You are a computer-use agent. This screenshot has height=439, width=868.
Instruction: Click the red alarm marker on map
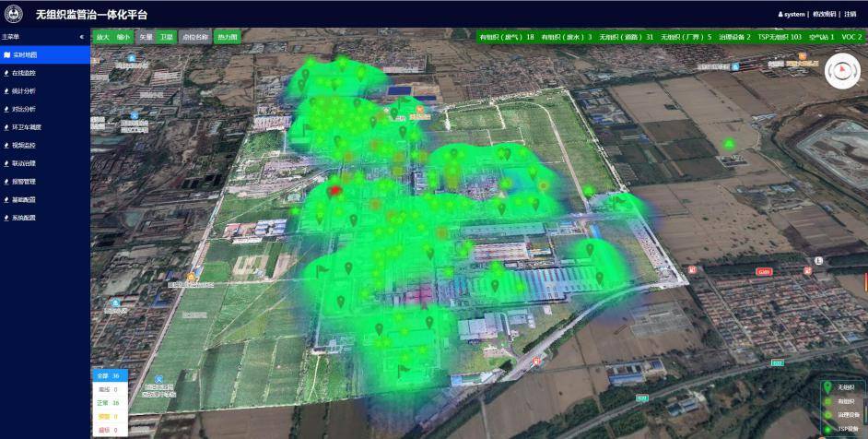coord(335,189)
